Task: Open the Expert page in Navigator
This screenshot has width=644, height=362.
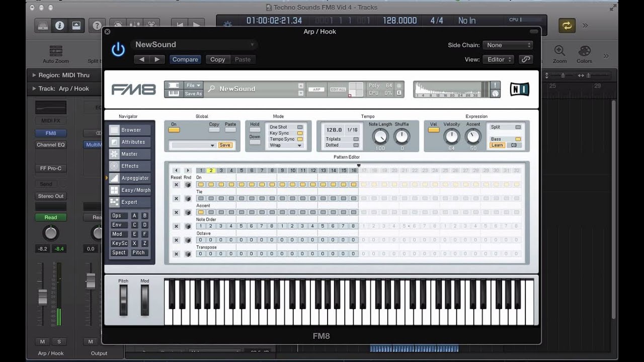Action: [131, 202]
